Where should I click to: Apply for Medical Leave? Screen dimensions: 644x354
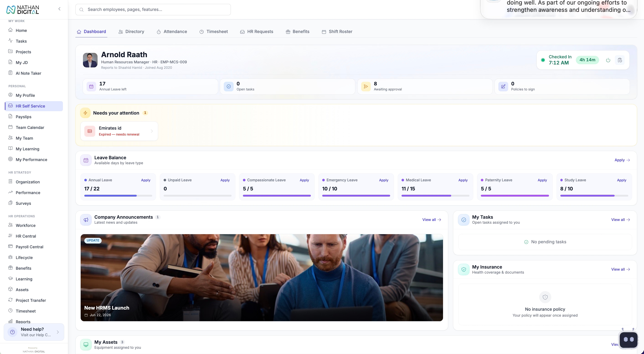pyautogui.click(x=463, y=180)
